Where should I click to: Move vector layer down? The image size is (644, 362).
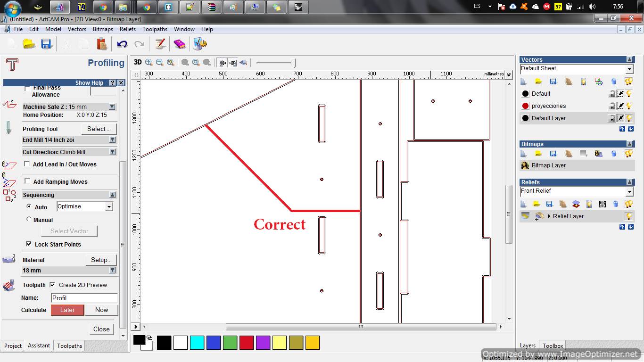tap(630, 129)
